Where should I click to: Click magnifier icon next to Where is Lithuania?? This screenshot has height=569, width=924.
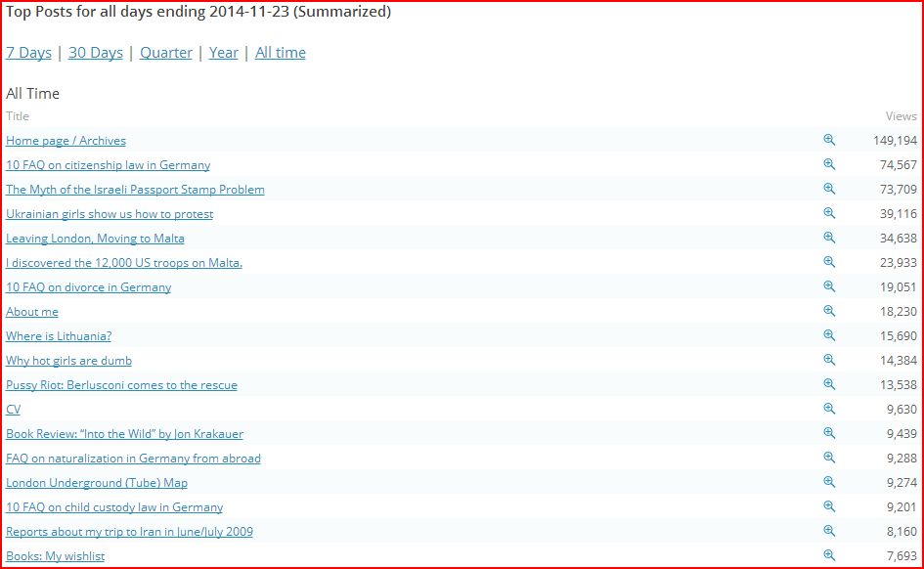pyautogui.click(x=829, y=336)
